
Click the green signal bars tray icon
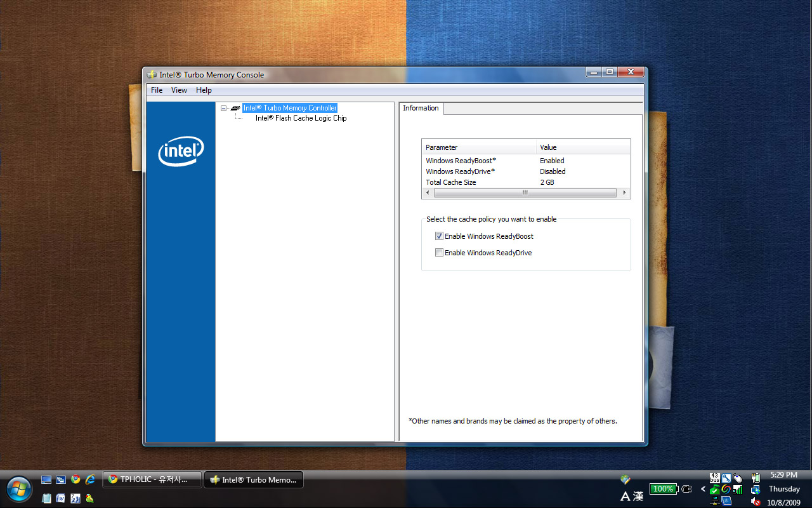(738, 490)
